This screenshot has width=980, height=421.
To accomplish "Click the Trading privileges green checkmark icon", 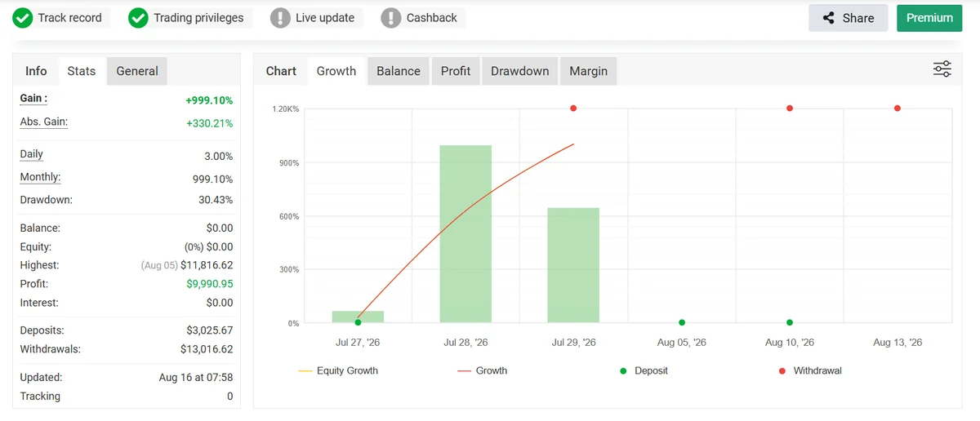I will click(139, 17).
